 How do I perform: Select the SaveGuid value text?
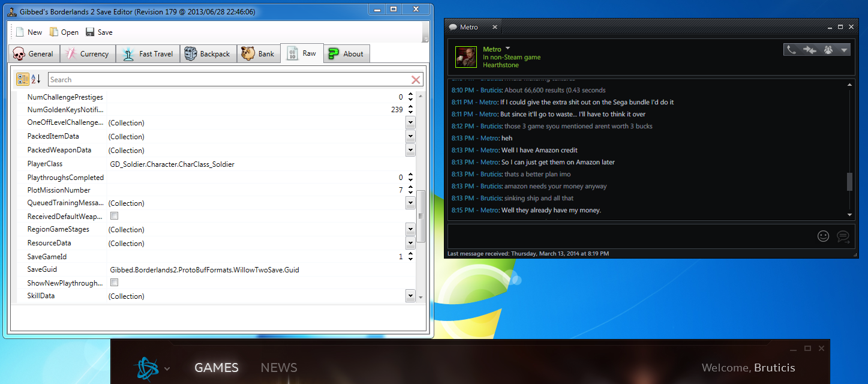(205, 270)
